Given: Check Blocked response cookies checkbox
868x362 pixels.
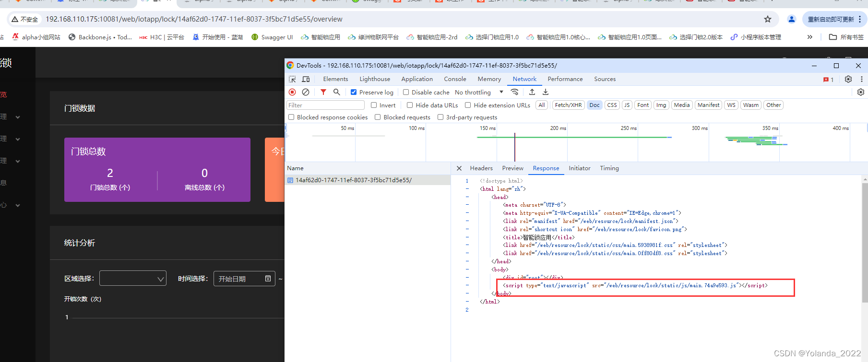Looking at the screenshot, I should [291, 117].
